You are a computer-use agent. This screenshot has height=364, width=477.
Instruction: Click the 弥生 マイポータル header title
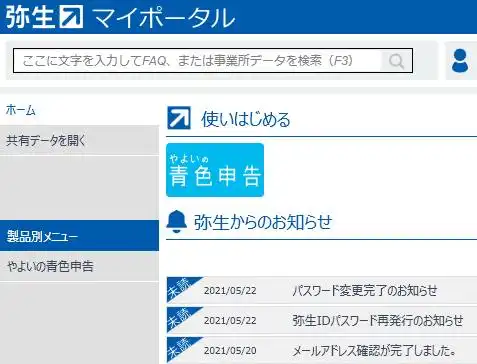click(x=120, y=17)
